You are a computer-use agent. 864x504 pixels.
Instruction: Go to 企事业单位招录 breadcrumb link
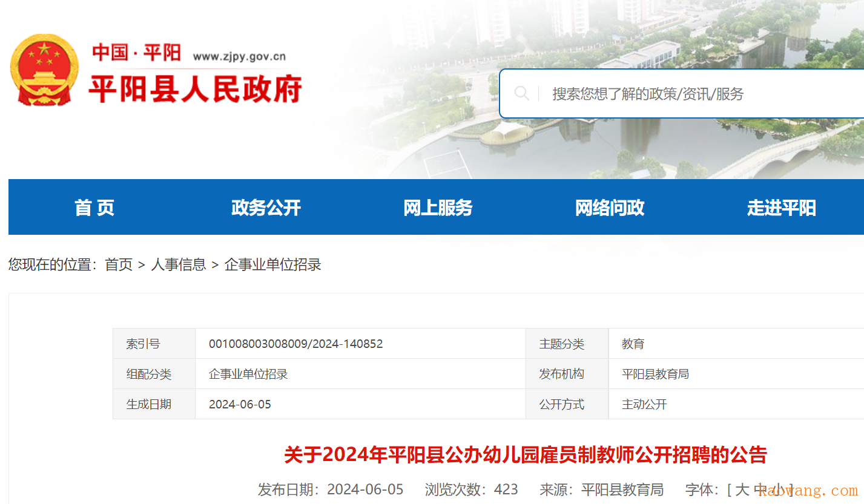[x=273, y=264]
